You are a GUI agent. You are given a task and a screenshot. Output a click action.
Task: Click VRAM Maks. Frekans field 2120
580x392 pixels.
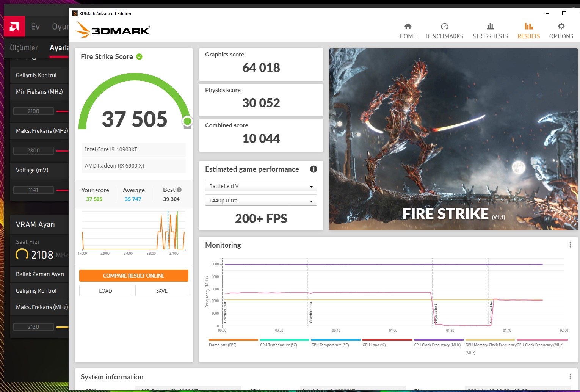(x=33, y=327)
